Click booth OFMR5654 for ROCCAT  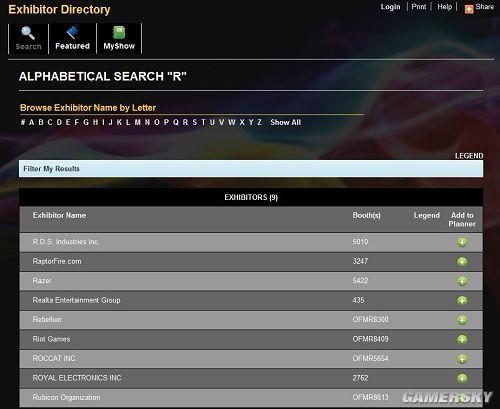(x=370, y=358)
